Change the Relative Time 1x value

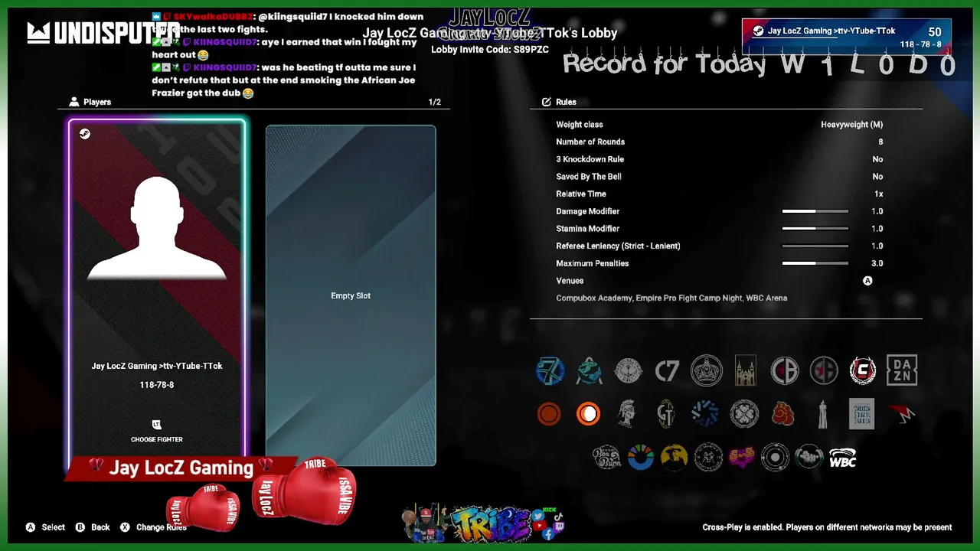click(879, 194)
